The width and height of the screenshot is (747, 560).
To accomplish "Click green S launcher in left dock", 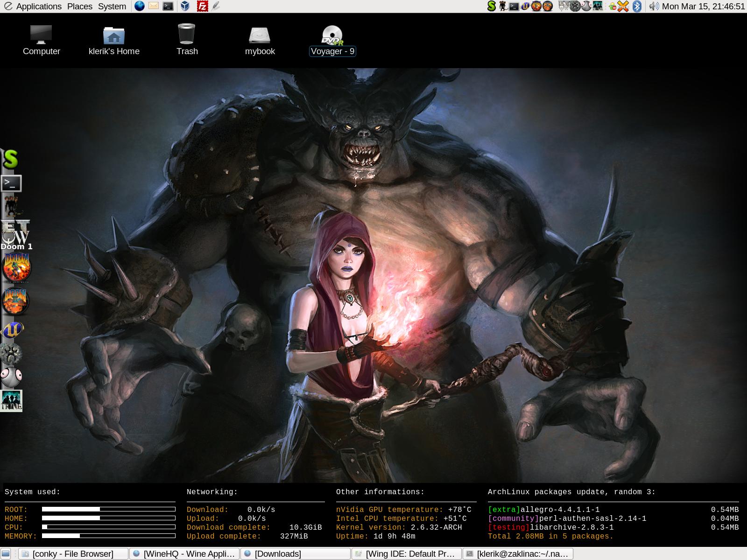I will (x=10, y=160).
